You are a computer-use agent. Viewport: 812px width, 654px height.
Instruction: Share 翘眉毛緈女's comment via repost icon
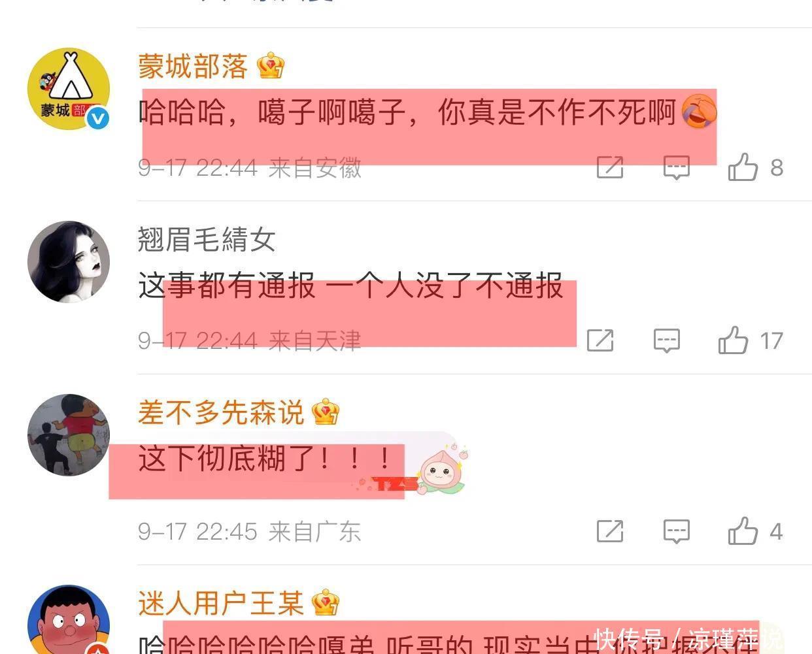coord(600,340)
